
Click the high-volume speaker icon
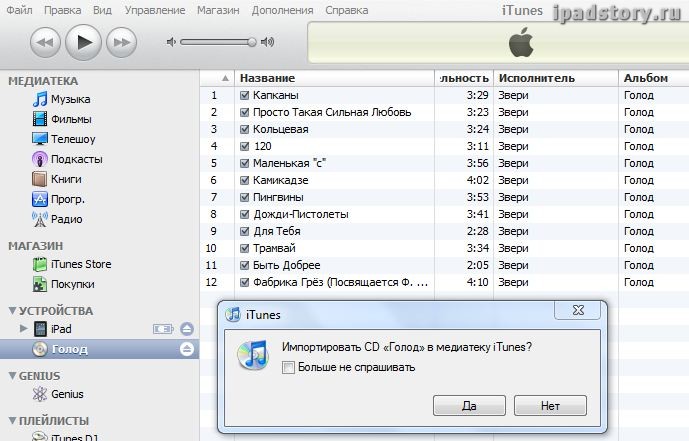point(268,42)
